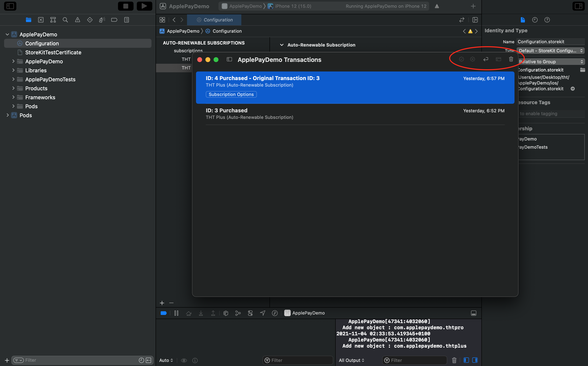Viewport: 588px width, 366px height.
Task: Expand the Products folder
Action: tap(13, 88)
